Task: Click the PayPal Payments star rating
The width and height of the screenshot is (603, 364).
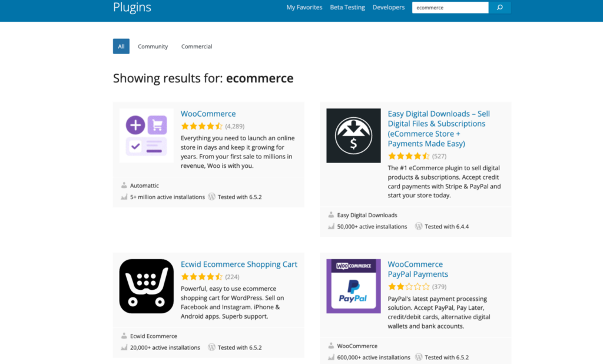Action: tap(409, 287)
